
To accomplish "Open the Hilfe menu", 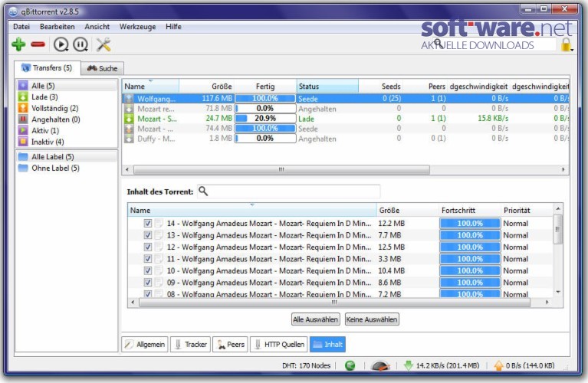I will pyautogui.click(x=173, y=27).
